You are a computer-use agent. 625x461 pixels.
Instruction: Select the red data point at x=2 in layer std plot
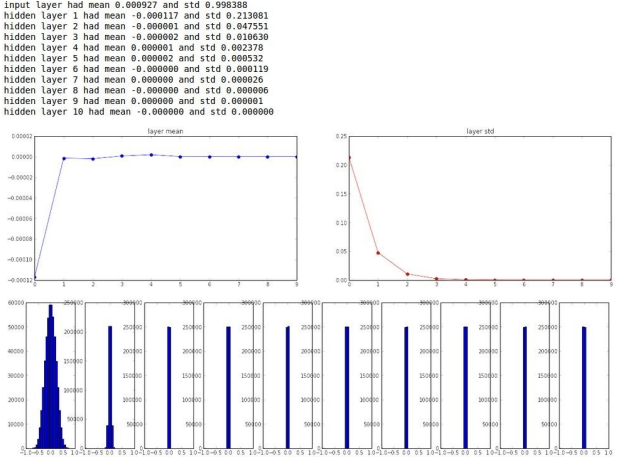[407, 274]
